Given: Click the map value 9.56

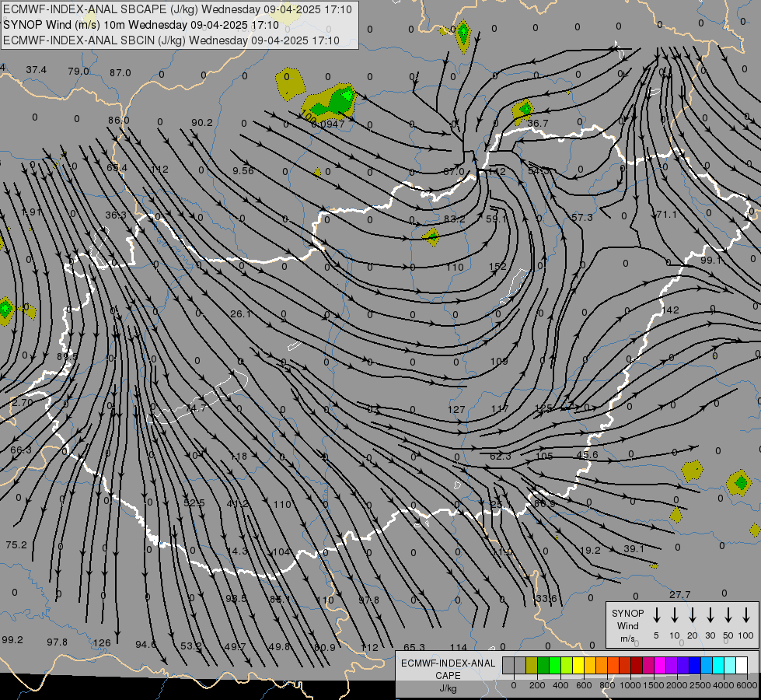Looking at the screenshot, I should tap(243, 170).
